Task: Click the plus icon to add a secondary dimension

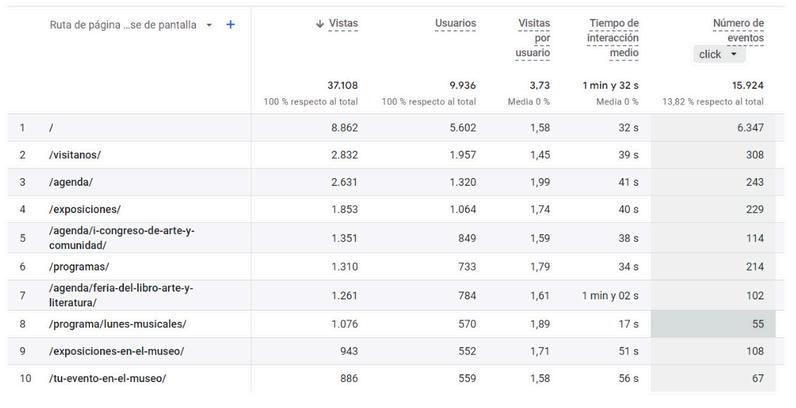Action: click(x=231, y=25)
